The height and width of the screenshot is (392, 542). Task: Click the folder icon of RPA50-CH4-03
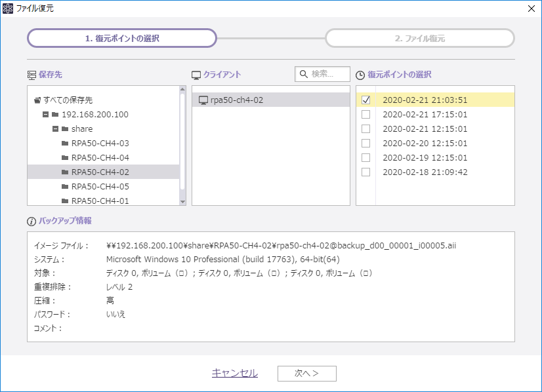[65, 144]
